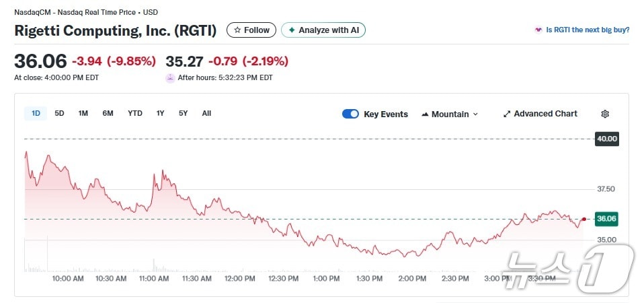Viewport: 644px width, 303px height.
Task: Click the purple icon beside RGTI promo link
Action: point(538,30)
